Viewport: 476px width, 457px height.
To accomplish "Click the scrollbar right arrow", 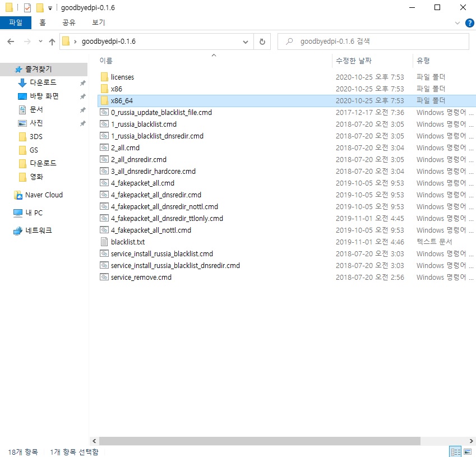I will click(472, 441).
